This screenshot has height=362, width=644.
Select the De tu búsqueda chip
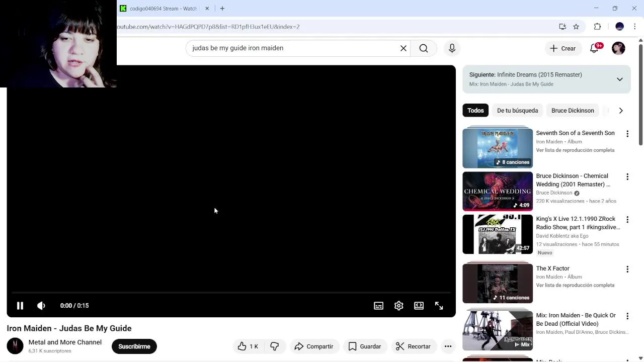tap(517, 111)
